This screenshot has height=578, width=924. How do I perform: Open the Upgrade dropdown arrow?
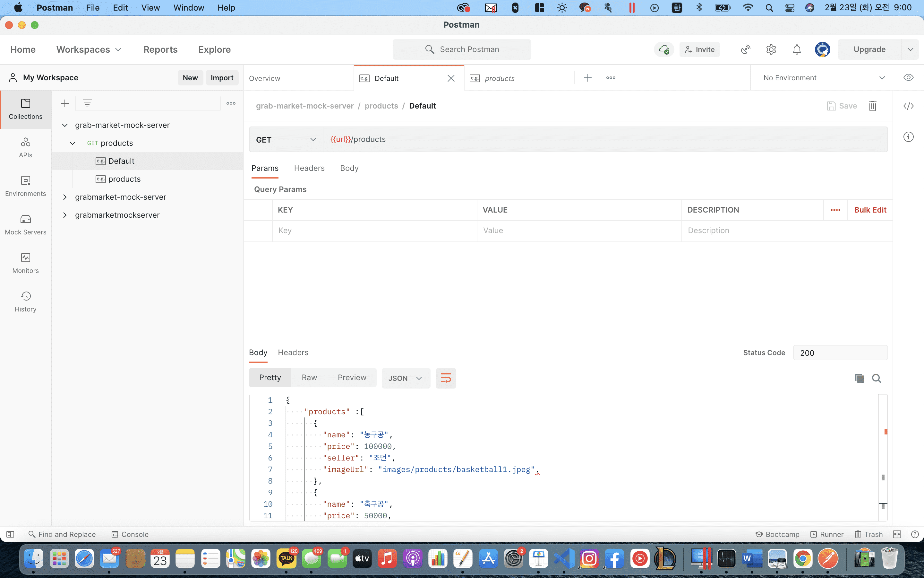[x=911, y=49]
